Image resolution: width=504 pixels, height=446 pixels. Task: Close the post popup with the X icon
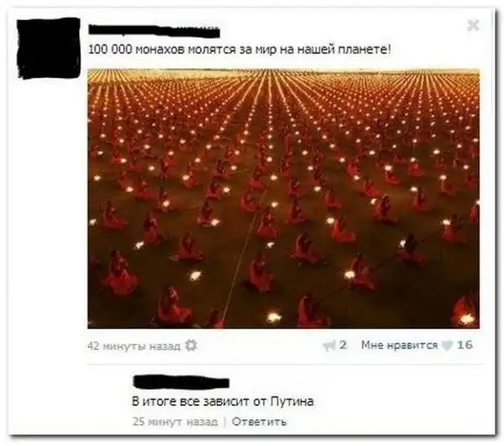[473, 25]
